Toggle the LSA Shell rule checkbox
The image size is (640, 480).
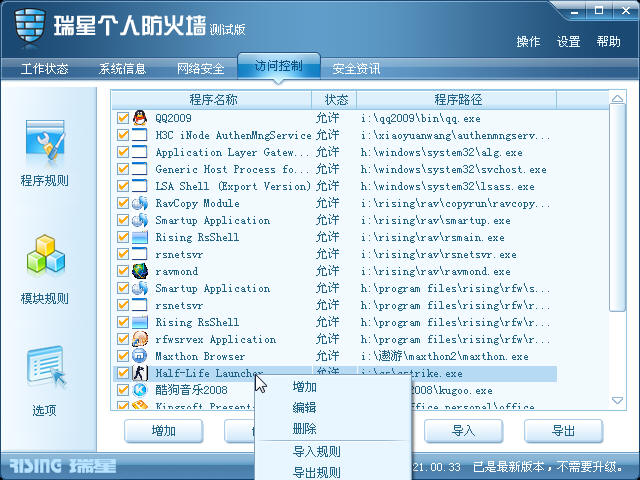click(x=123, y=186)
